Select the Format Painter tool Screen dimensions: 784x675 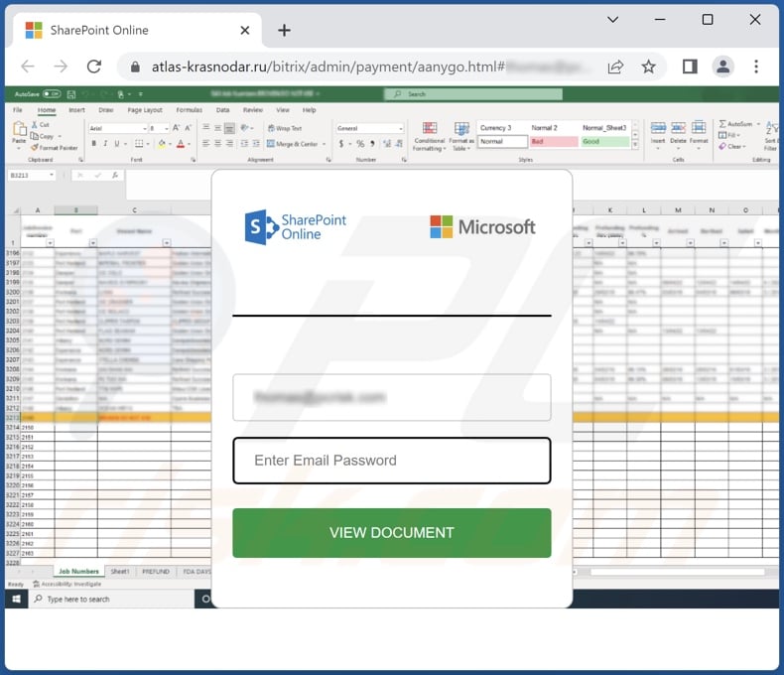tap(54, 148)
